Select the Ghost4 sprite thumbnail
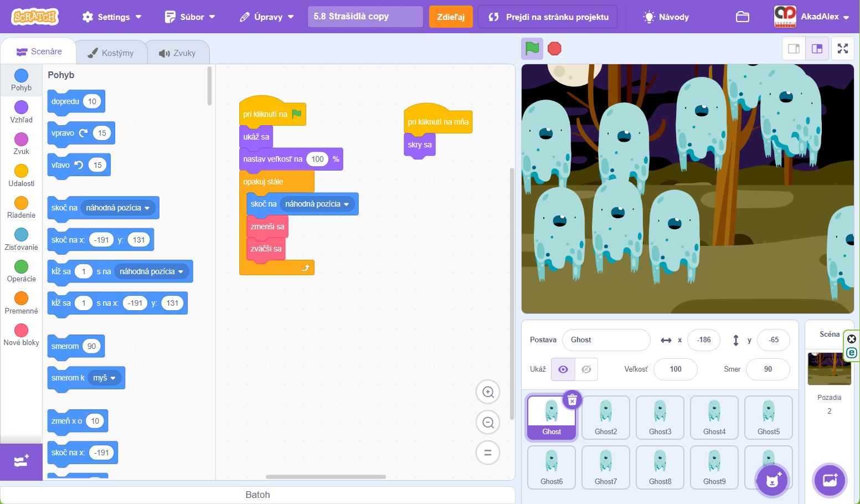This screenshot has height=504, width=860. pyautogui.click(x=714, y=418)
